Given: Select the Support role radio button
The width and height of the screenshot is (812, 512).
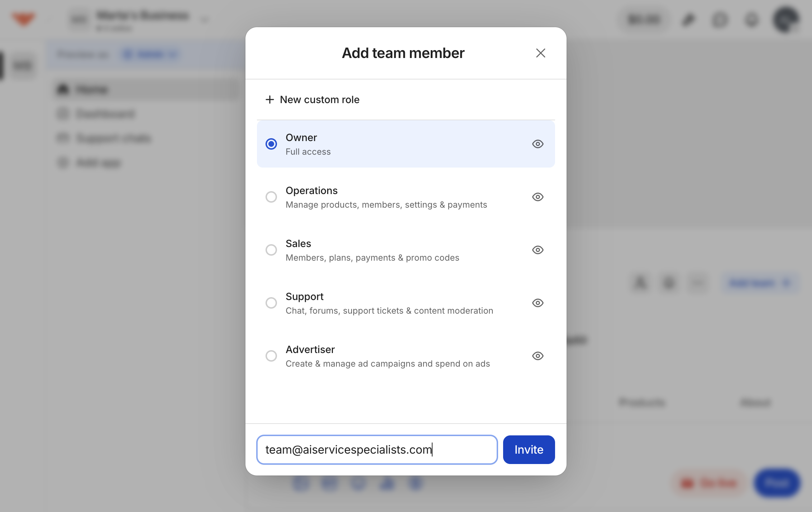Looking at the screenshot, I should pos(271,303).
